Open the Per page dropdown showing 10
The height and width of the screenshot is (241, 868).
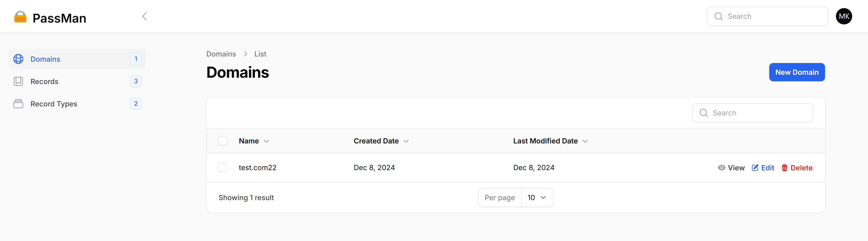point(537,198)
